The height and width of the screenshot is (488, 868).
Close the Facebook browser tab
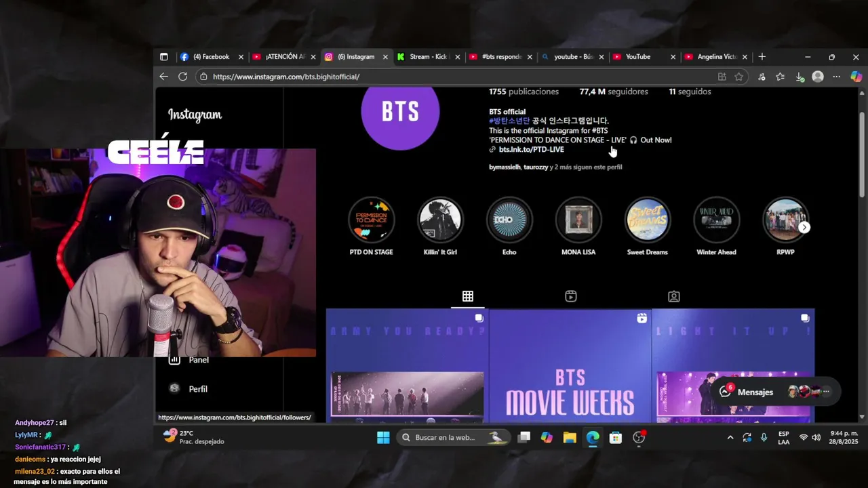tap(241, 57)
